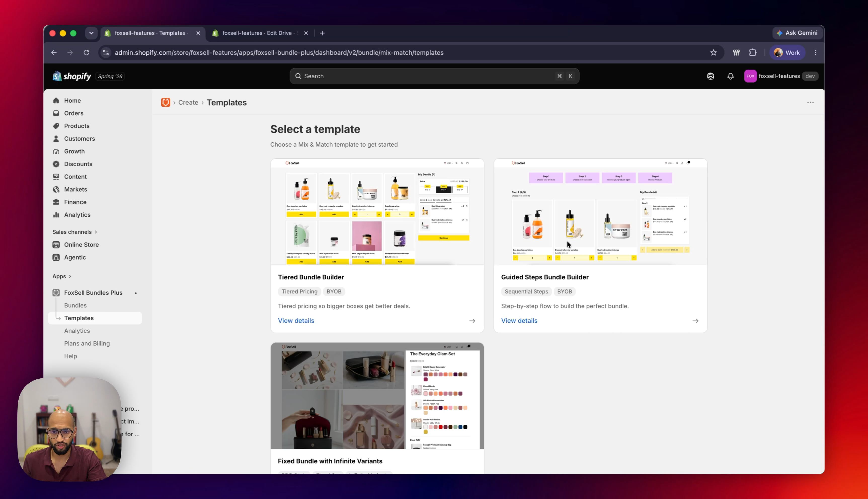Viewport: 868px width, 499px height.
Task: Close the Templates browser tab
Action: coord(198,33)
